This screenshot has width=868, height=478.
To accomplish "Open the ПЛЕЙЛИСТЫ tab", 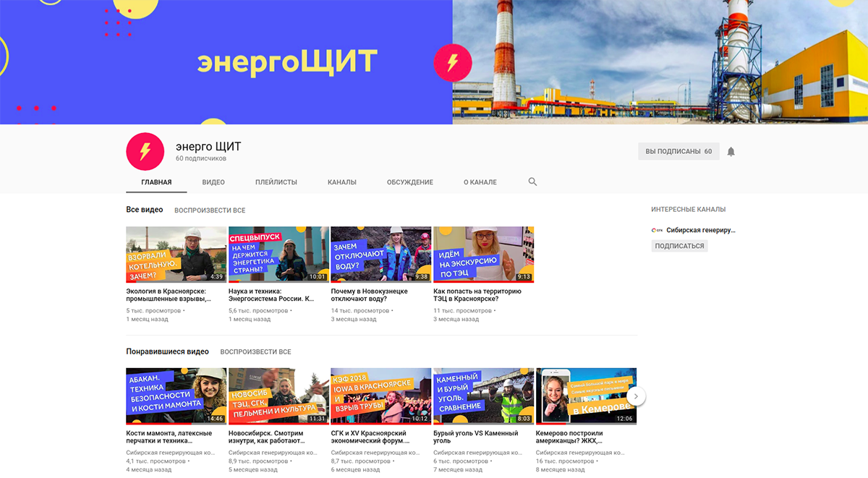I will pos(276,182).
